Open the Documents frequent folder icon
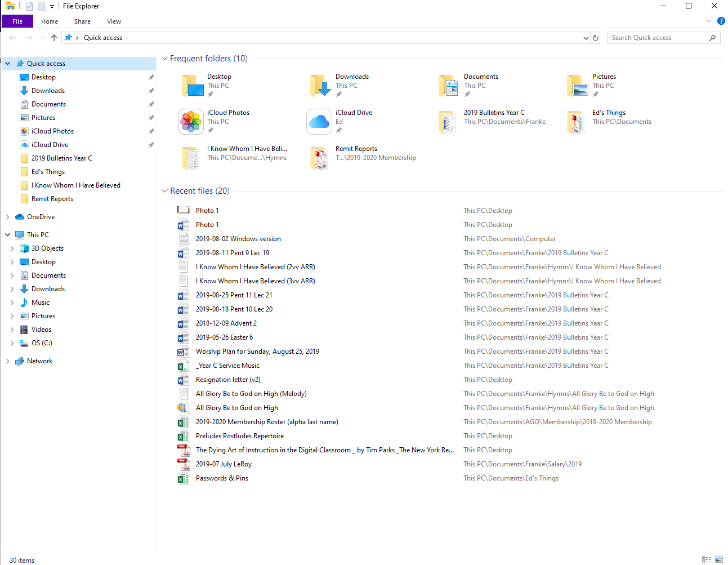This screenshot has height=565, width=728. click(449, 86)
